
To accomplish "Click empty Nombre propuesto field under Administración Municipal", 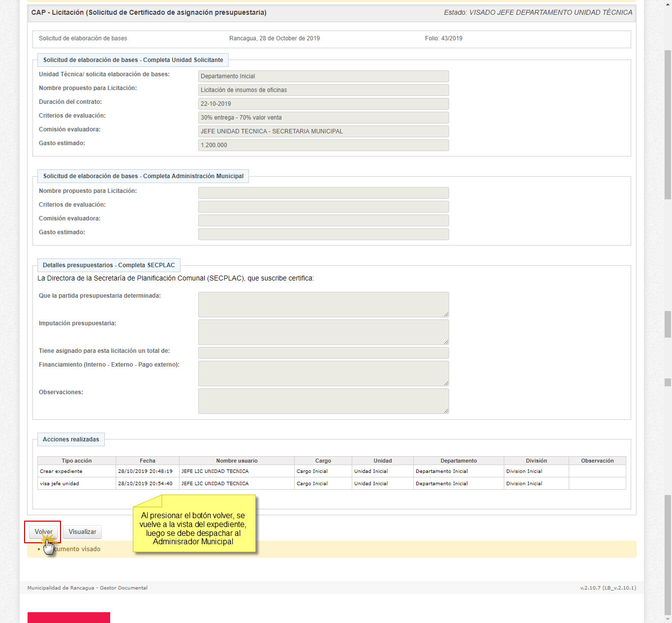I will 324,193.
